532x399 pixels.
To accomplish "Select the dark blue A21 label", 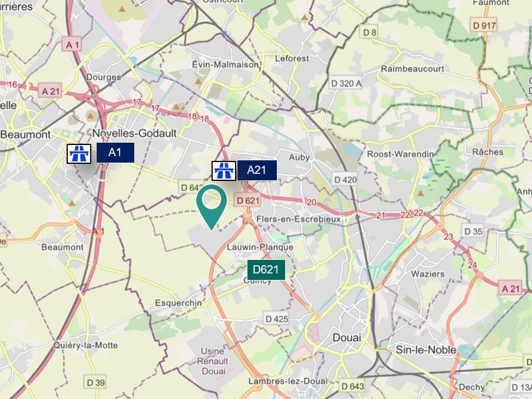I will click(x=257, y=170).
